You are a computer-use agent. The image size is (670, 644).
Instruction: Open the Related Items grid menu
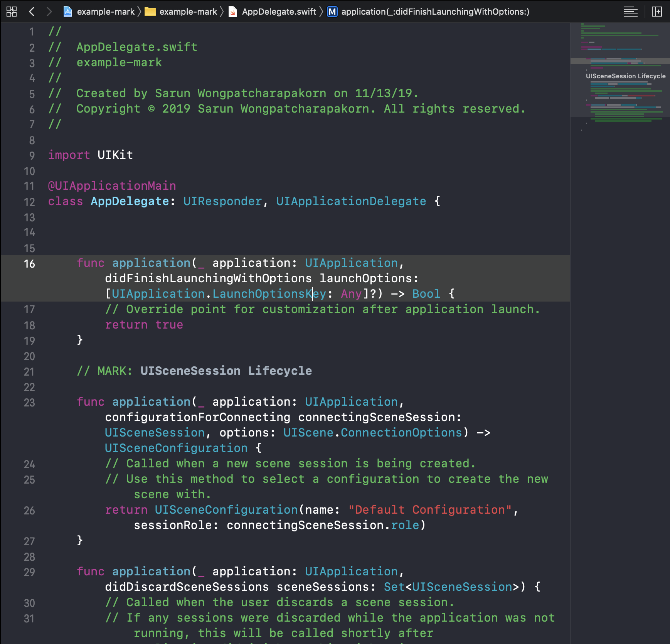(x=12, y=12)
